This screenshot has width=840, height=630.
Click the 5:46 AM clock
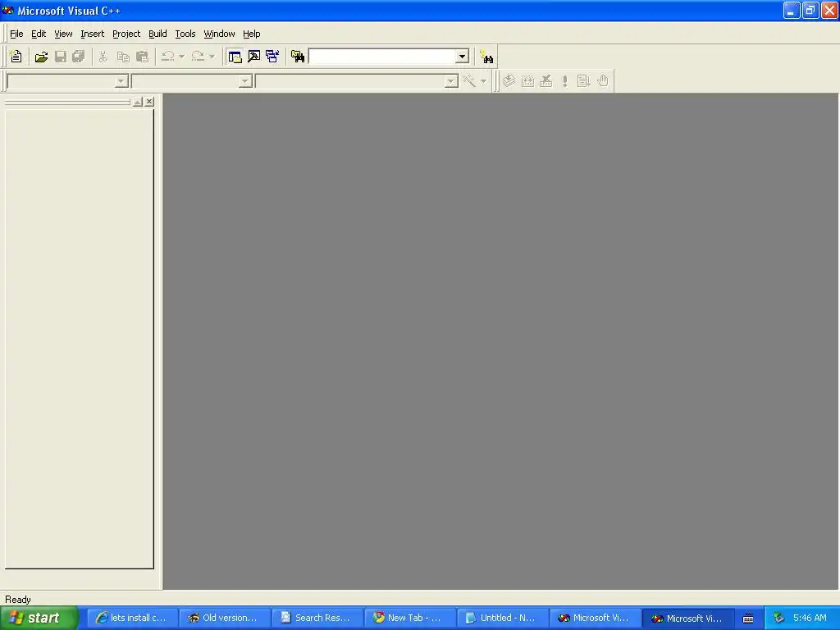[810, 618]
